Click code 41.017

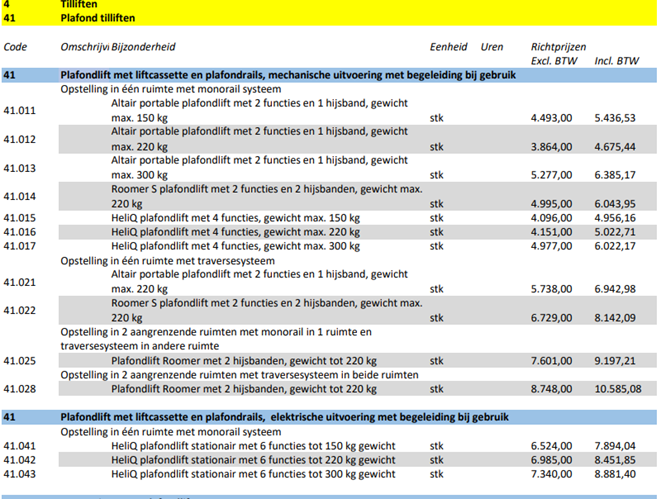[x=19, y=246]
